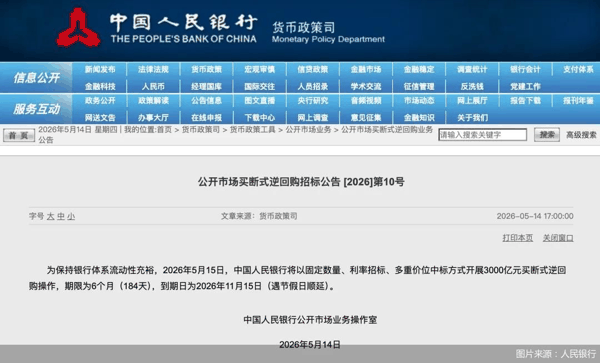Visit the 金融知识 page
Viewport: 600px width, 363px height.
(419, 117)
